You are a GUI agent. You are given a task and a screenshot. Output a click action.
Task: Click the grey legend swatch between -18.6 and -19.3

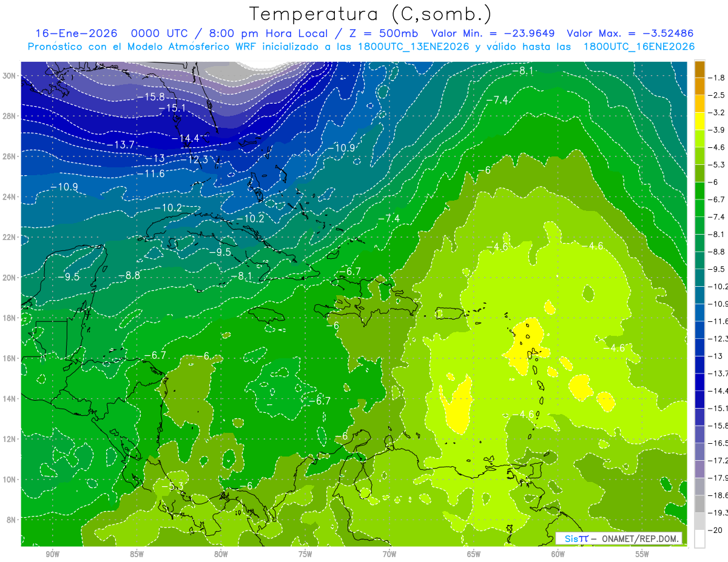[699, 504]
